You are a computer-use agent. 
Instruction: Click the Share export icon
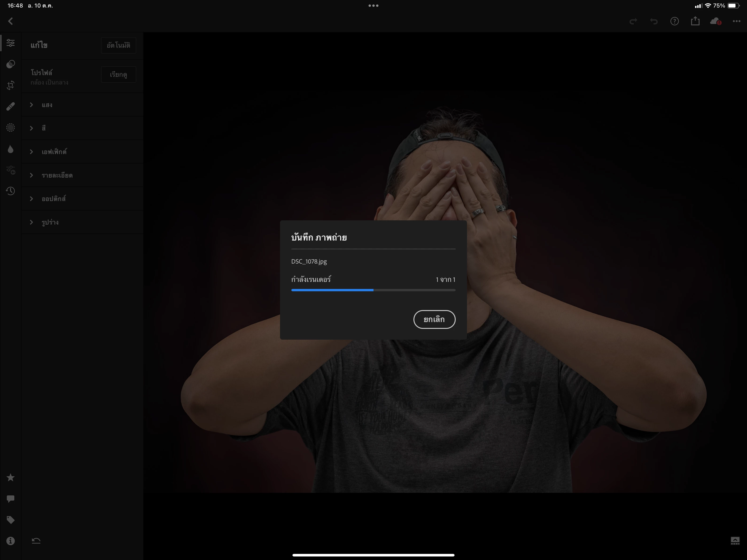pyautogui.click(x=695, y=21)
